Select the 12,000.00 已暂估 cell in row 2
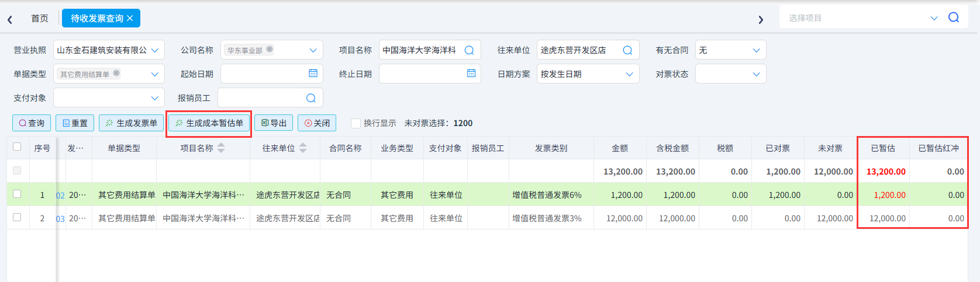 [x=883, y=218]
